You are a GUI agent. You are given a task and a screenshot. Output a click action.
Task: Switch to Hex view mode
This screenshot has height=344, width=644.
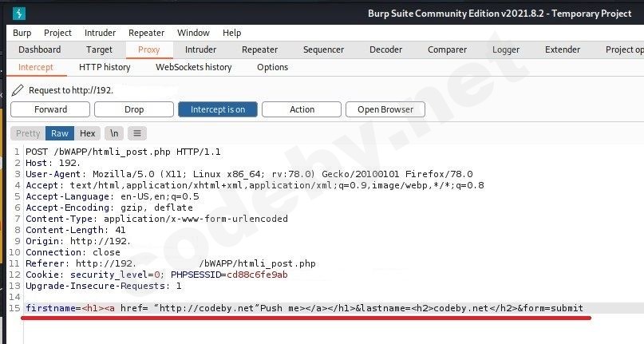click(x=88, y=133)
